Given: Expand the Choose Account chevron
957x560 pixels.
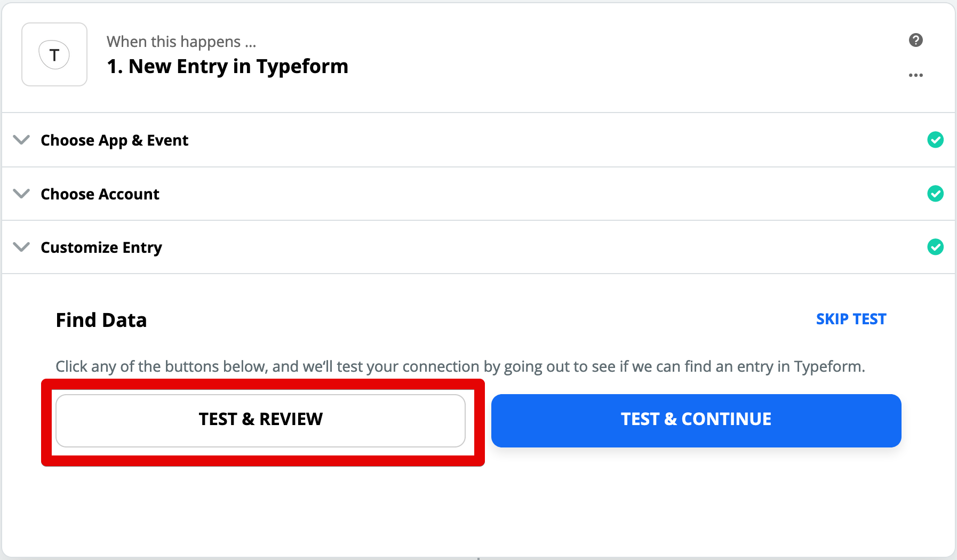Looking at the screenshot, I should [21, 194].
